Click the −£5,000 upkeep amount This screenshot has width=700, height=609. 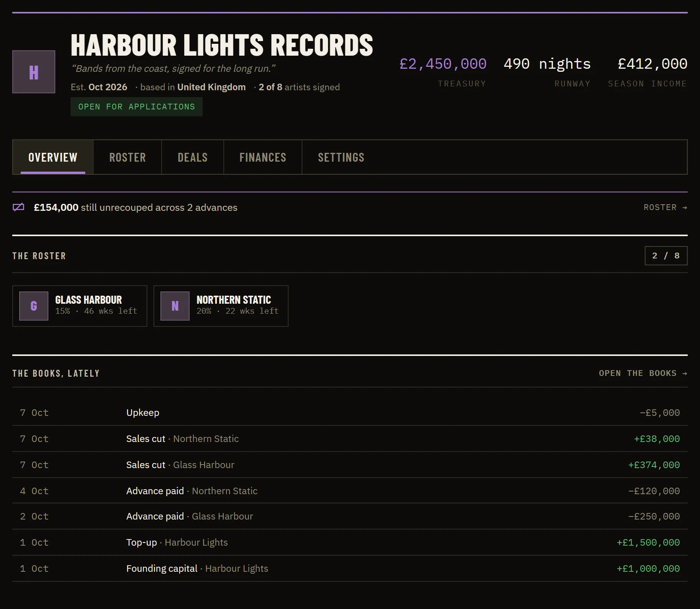(660, 413)
